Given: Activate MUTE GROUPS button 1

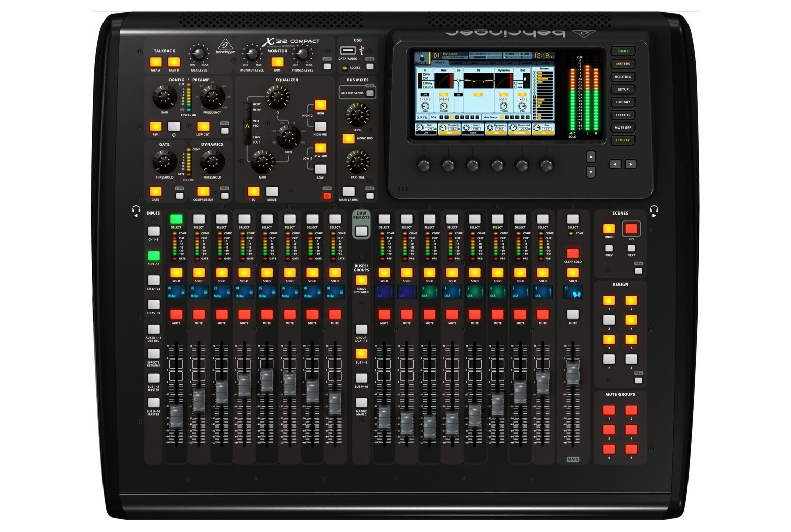Looking at the screenshot, I should pos(609,410).
